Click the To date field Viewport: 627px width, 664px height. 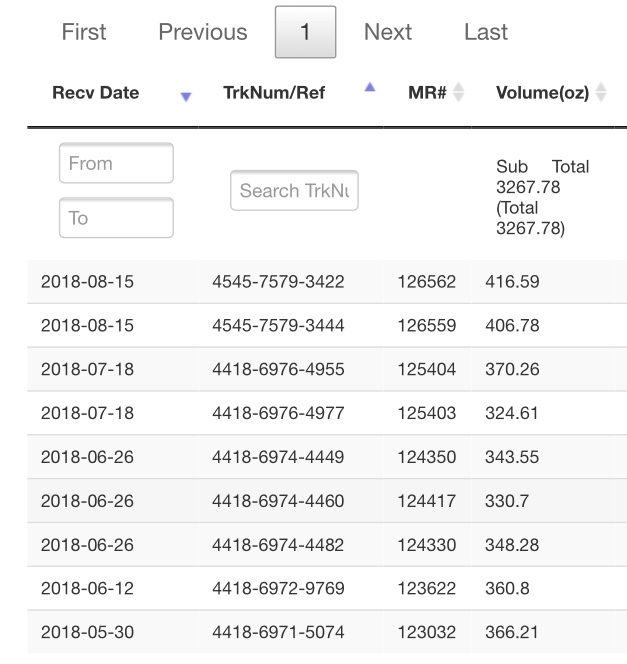coord(116,218)
